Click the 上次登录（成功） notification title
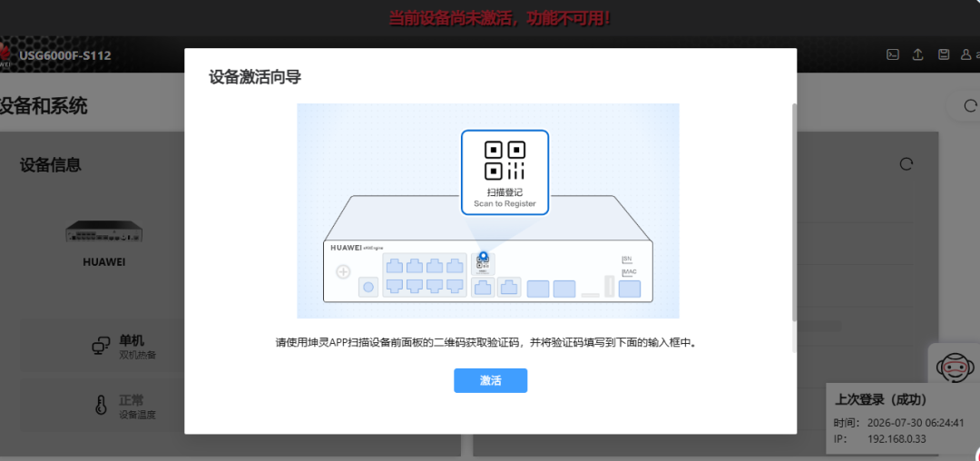The image size is (980, 461). [x=880, y=400]
